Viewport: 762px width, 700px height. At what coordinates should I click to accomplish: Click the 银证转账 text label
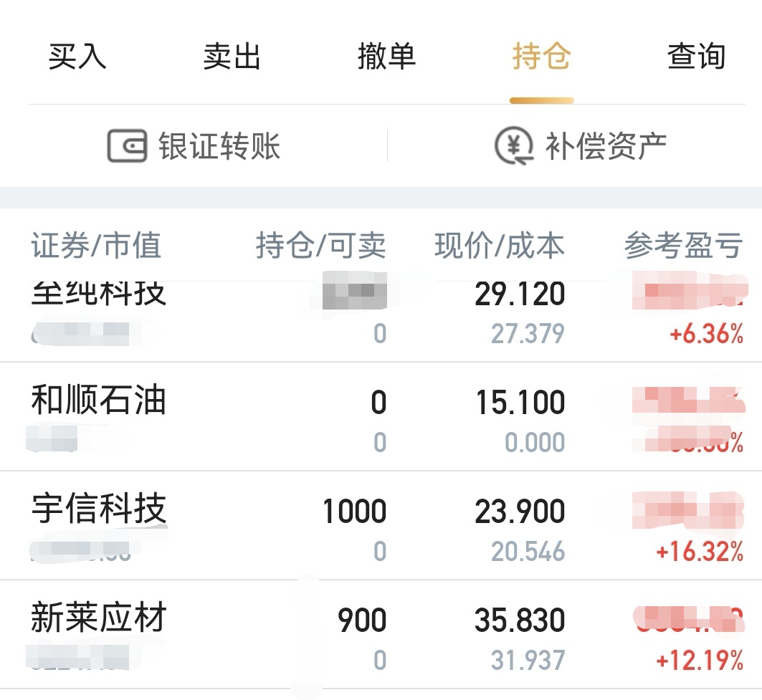(x=219, y=146)
